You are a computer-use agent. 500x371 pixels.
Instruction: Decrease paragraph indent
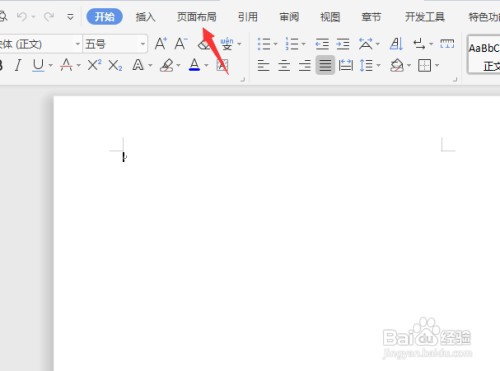pyautogui.click(x=322, y=44)
